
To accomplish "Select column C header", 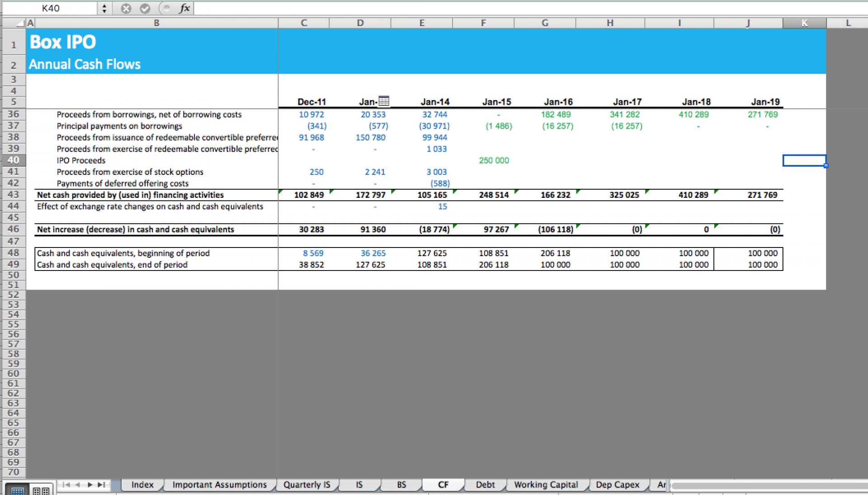I will tap(304, 23).
